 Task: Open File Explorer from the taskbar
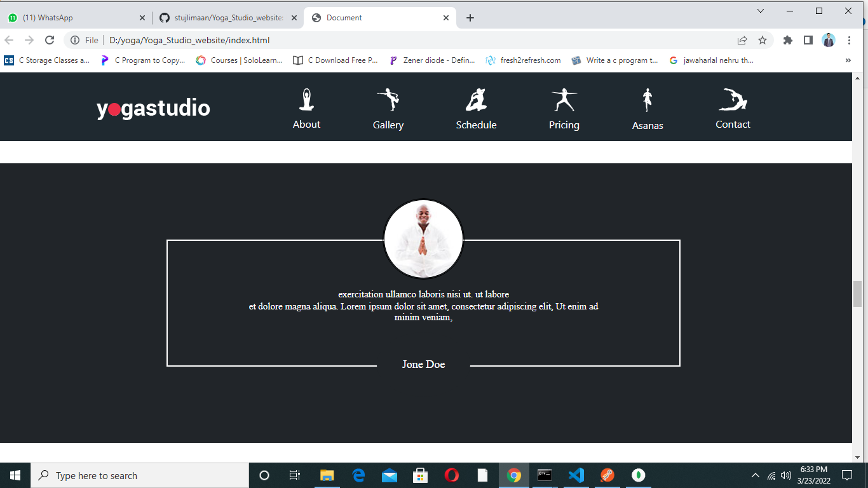point(327,475)
